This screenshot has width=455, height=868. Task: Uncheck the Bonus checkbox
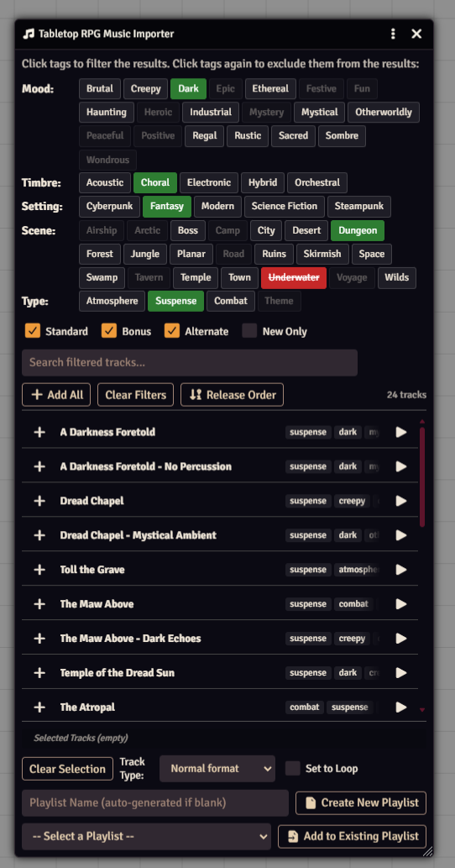109,331
